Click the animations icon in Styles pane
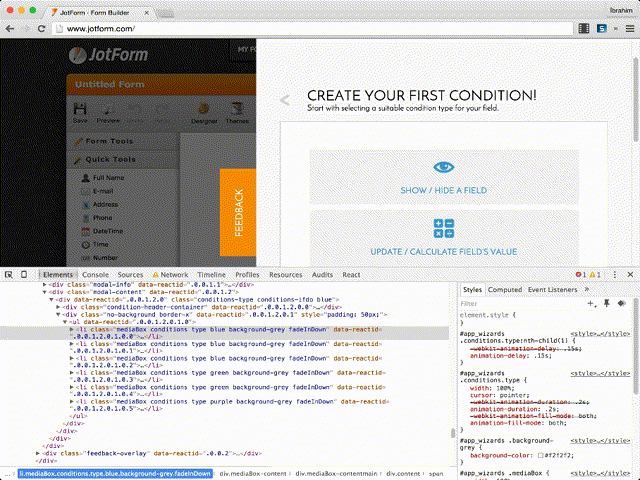This screenshot has height=480, width=640. pyautogui.click(x=622, y=303)
